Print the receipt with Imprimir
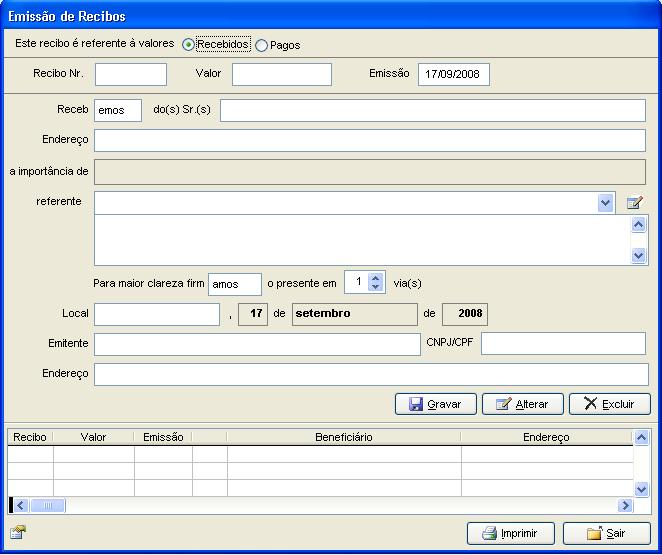This screenshot has height=555, width=662. click(x=511, y=533)
